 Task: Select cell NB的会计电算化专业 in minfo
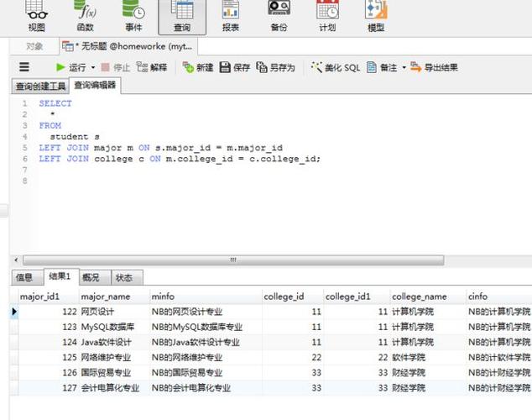(206, 388)
